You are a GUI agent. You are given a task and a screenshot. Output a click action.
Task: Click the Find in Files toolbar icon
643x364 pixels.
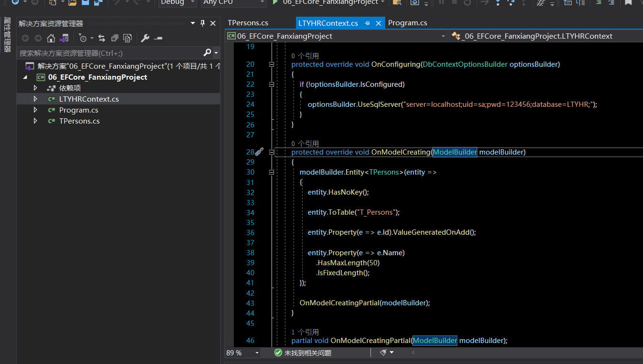(x=397, y=2)
